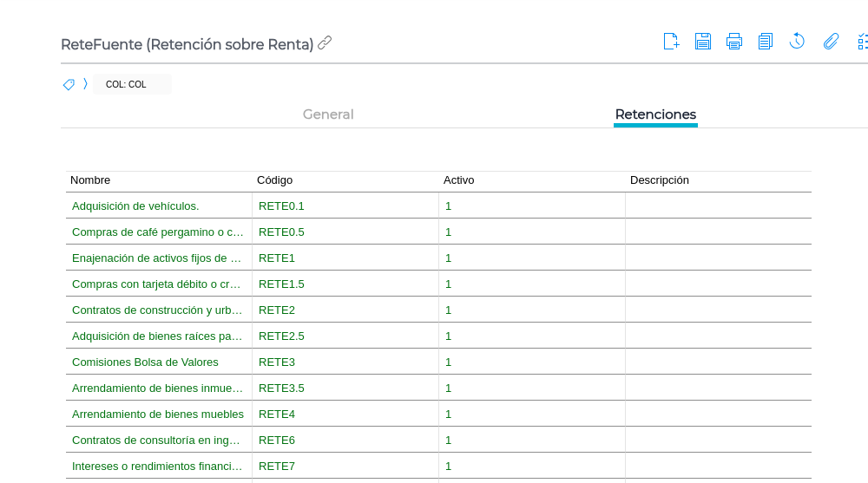Click the checklist icon in the toolbar
The width and height of the screenshot is (868, 483).
[x=862, y=41]
